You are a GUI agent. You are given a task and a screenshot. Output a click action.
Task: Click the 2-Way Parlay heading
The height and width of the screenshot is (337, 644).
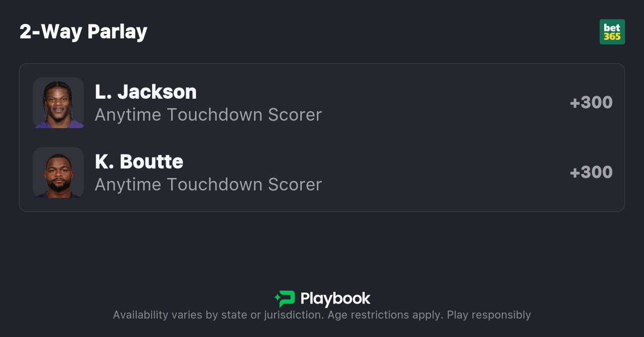tap(83, 32)
